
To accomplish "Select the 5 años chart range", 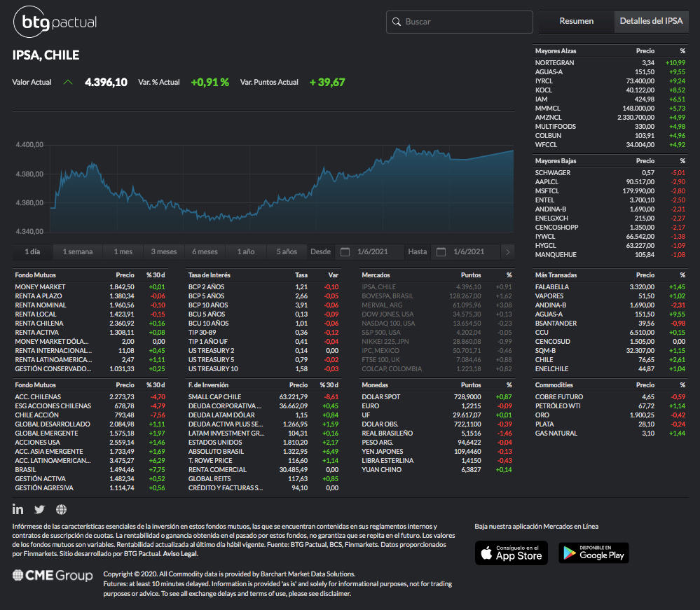I will click(x=287, y=251).
